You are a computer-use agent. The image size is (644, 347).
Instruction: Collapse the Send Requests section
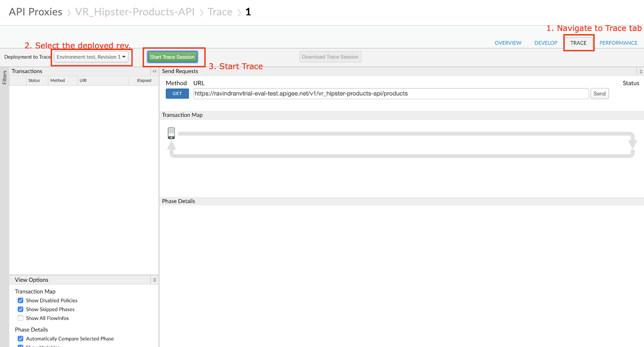[641, 72]
